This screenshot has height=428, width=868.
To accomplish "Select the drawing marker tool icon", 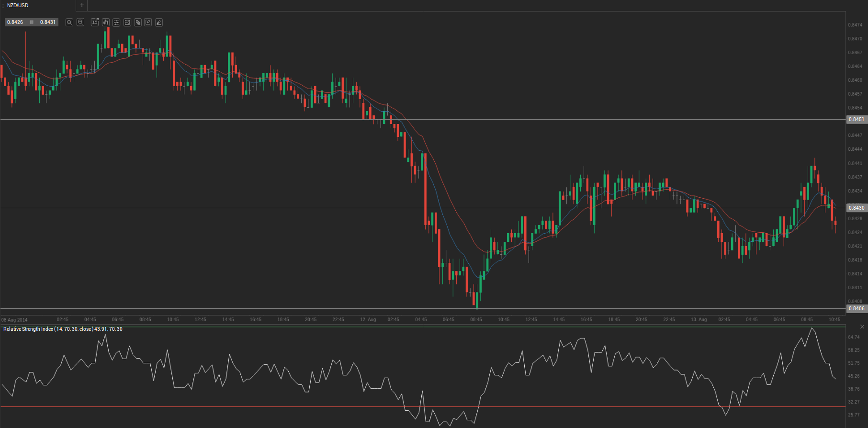I will [159, 23].
